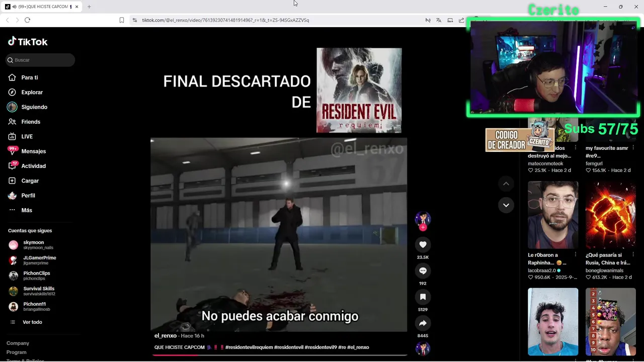Open the LIVE section

coord(27,136)
